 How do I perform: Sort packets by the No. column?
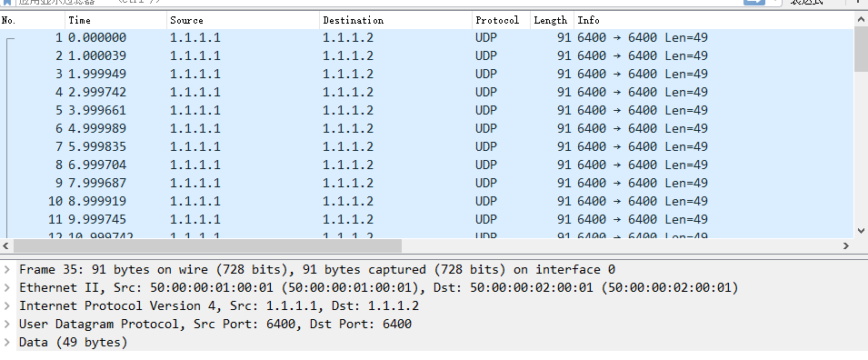point(33,21)
